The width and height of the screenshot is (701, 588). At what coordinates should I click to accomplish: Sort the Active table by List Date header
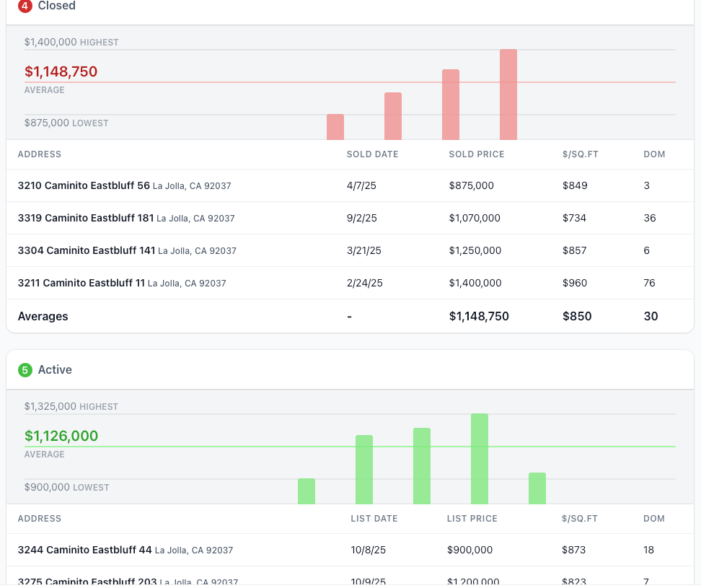(x=374, y=519)
